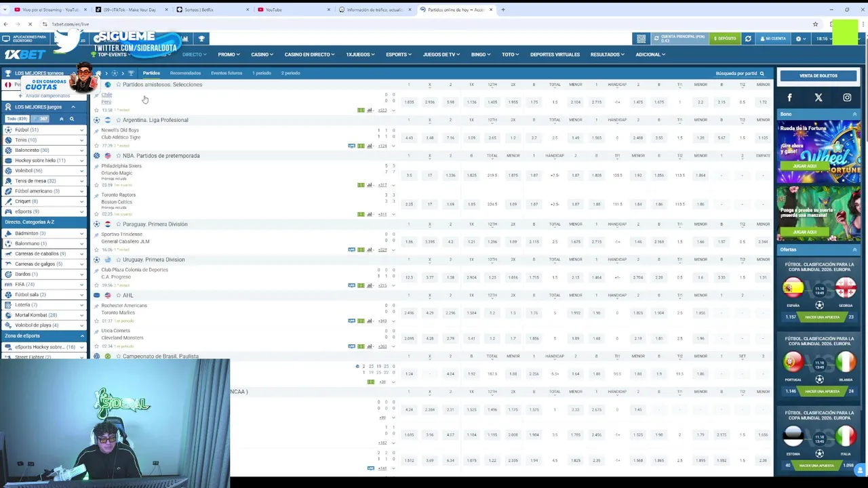Click the Voleibol icon in the sidebar
Viewport: 868px width, 488px height.
click(x=8, y=171)
